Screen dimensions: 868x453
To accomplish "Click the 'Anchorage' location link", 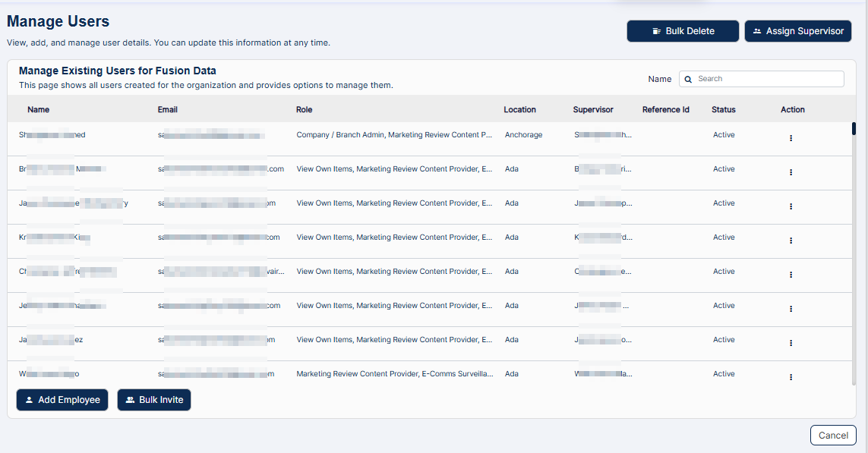I will (x=522, y=134).
